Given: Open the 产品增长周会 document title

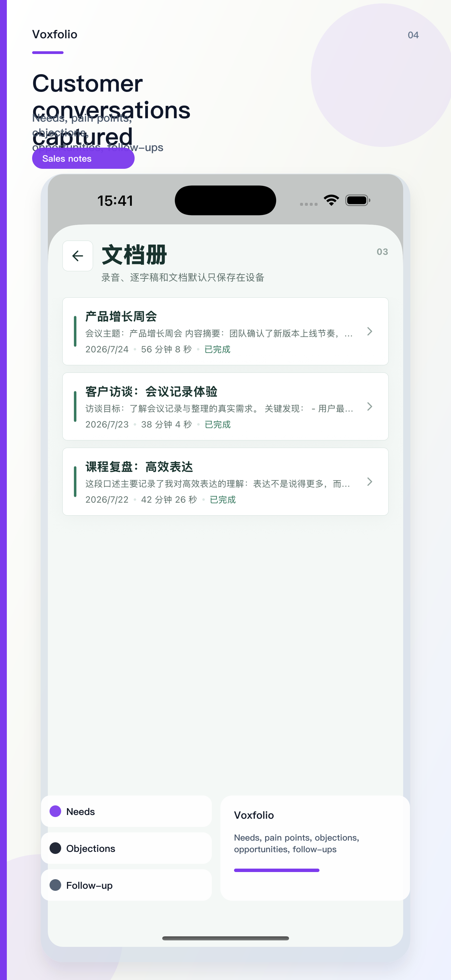Looking at the screenshot, I should (x=121, y=316).
